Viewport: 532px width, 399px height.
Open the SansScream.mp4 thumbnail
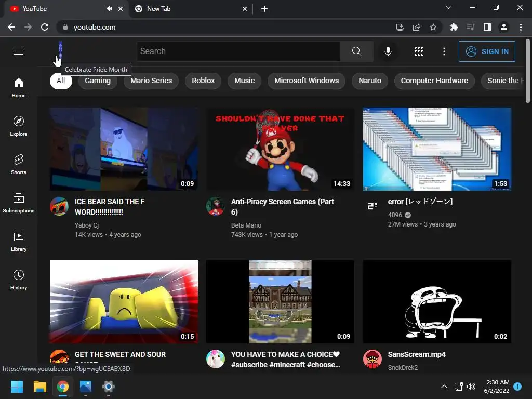click(x=437, y=302)
